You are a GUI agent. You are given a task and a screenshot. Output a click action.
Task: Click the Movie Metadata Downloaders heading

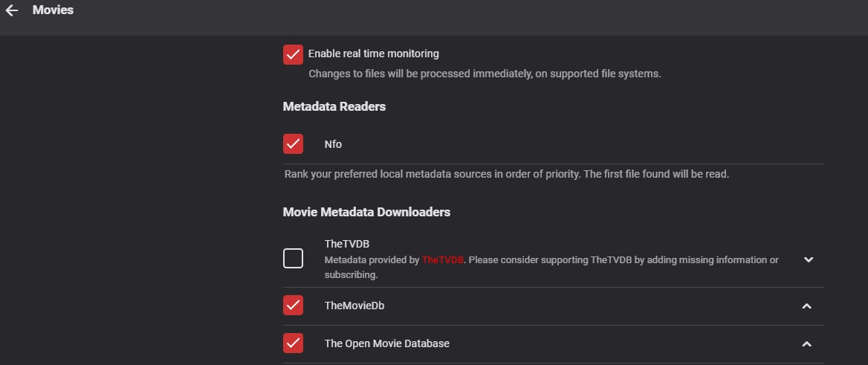[366, 212]
